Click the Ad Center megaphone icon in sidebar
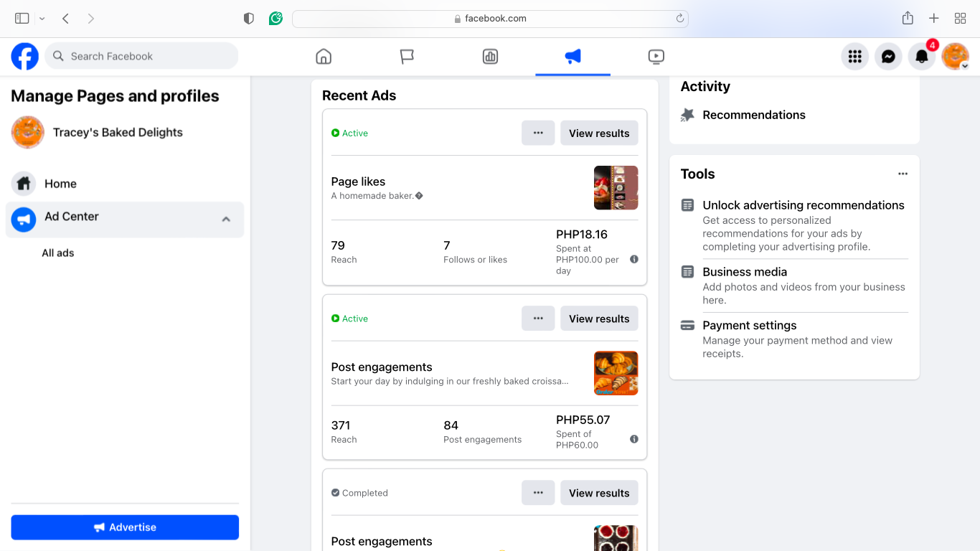 (24, 220)
